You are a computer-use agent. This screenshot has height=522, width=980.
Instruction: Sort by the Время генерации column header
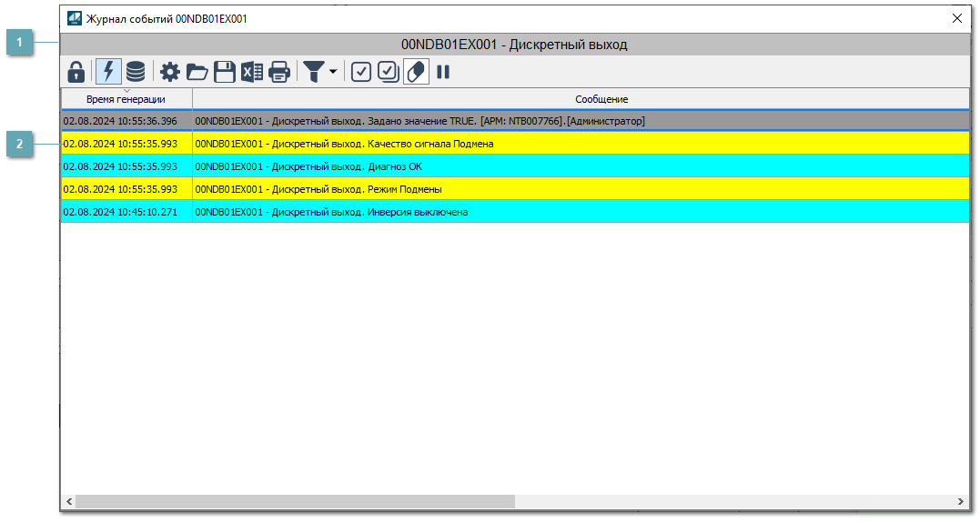(126, 99)
